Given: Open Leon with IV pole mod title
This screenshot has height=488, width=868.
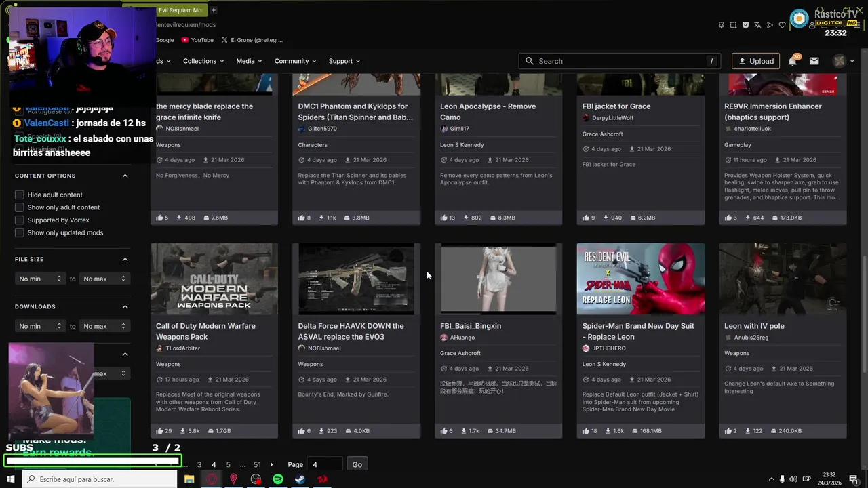Looking at the screenshot, I should click(x=754, y=326).
